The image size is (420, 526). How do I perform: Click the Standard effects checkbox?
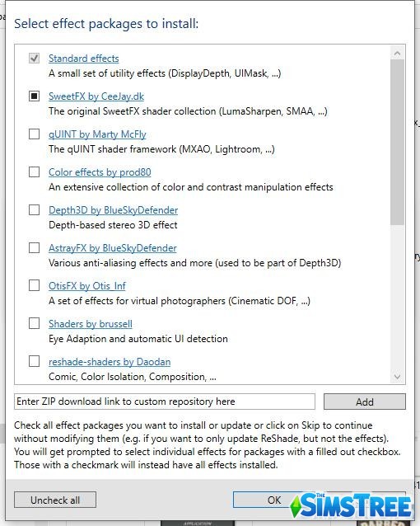(35, 59)
